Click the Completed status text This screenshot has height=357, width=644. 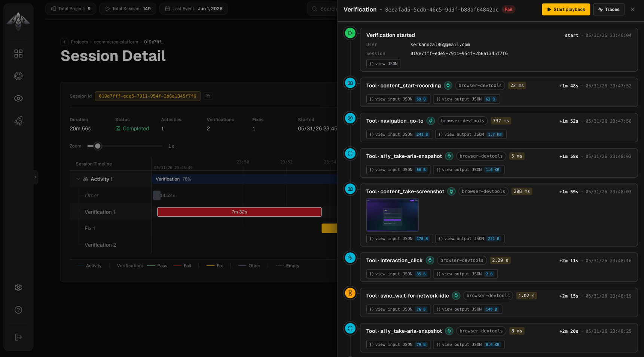click(x=136, y=129)
